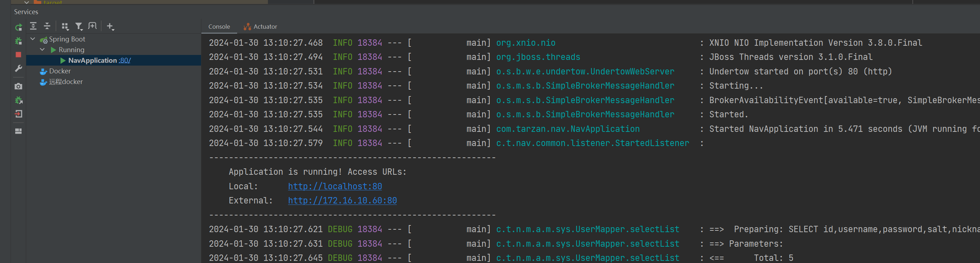Click the green play icon beside NavApplication
Screen dimensions: 980x263
(63, 61)
